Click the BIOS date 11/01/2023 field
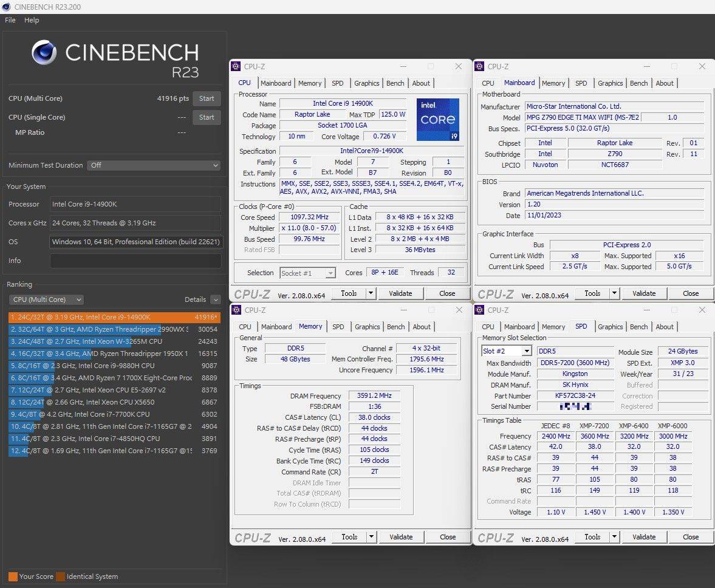 click(614, 215)
